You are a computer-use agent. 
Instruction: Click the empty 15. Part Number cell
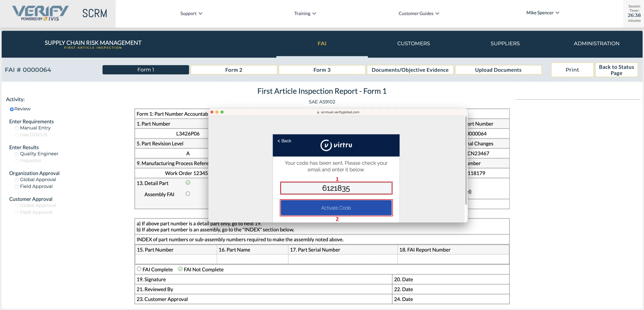[176, 259]
